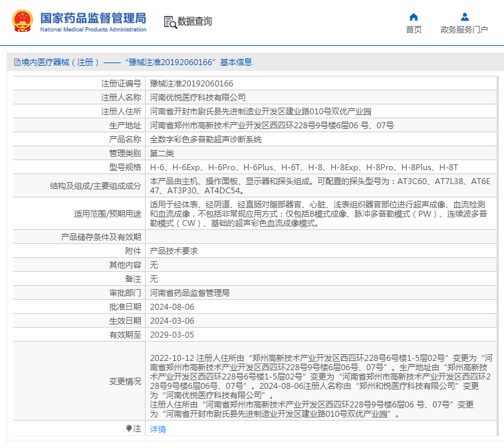The width and height of the screenshot is (504, 448).
Task: Click the 基本信息 page heading
Action: 236,62
